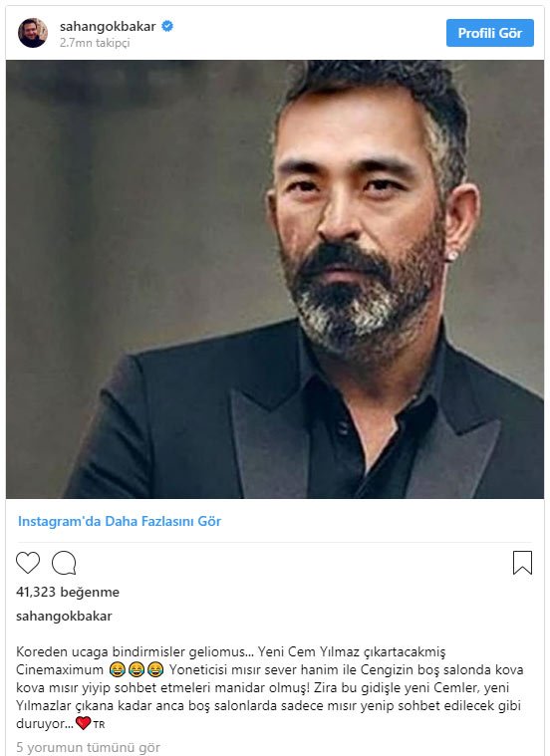Click the 2.7mn takipçi follower count

[95, 43]
